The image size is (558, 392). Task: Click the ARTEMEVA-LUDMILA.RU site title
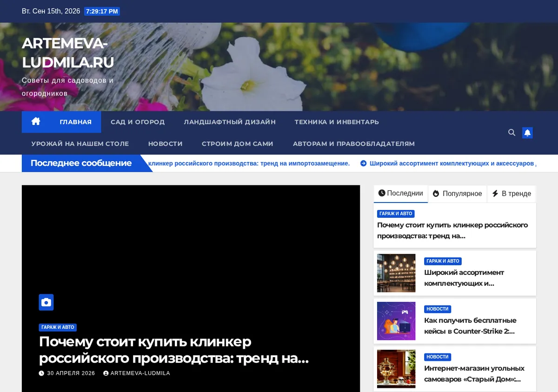click(x=68, y=52)
